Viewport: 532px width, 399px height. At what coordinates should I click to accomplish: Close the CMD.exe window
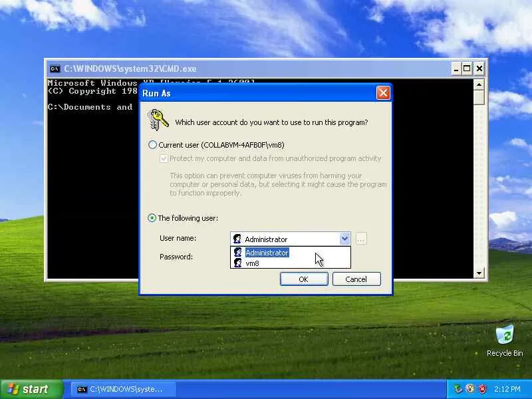(479, 69)
